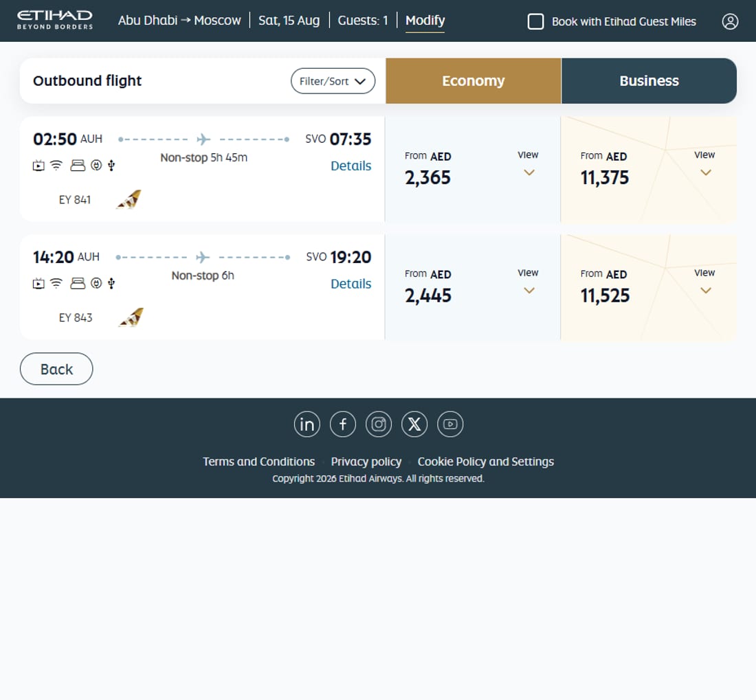756x700 pixels.
Task: Open Details for flight EY 841
Action: pyautogui.click(x=351, y=166)
